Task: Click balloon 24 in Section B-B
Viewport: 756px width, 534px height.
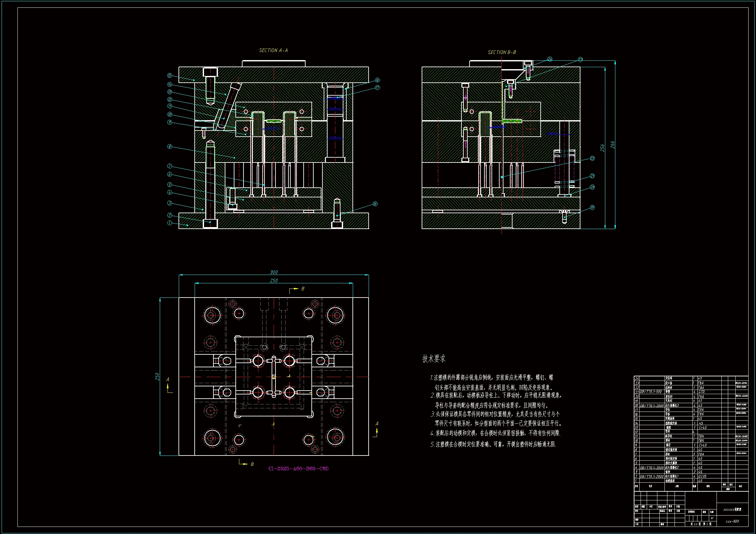Action: point(550,59)
